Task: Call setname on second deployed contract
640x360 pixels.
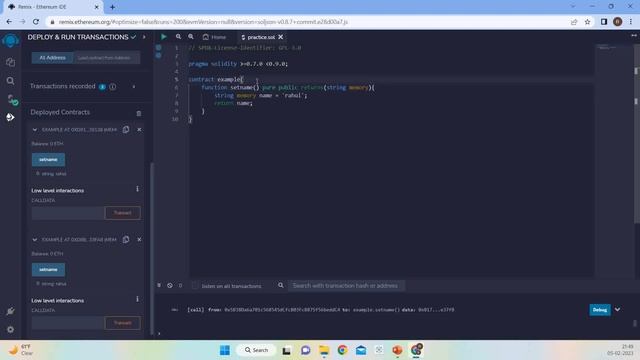Action: 48,269
